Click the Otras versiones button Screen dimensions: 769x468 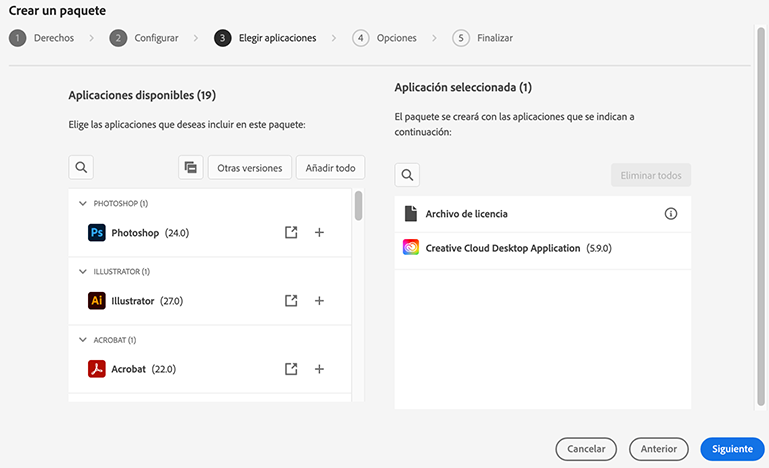(249, 167)
